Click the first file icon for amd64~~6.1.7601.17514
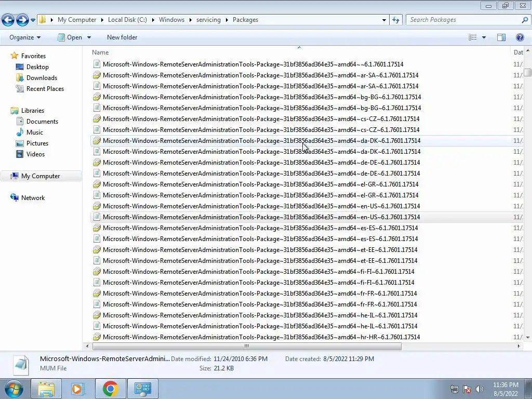The image size is (532, 399). 97,64
